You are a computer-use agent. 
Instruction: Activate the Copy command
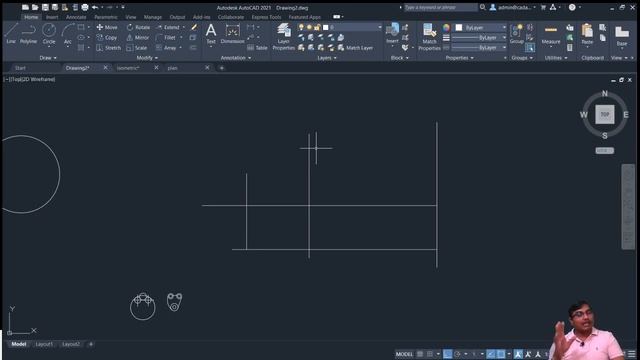[107, 38]
